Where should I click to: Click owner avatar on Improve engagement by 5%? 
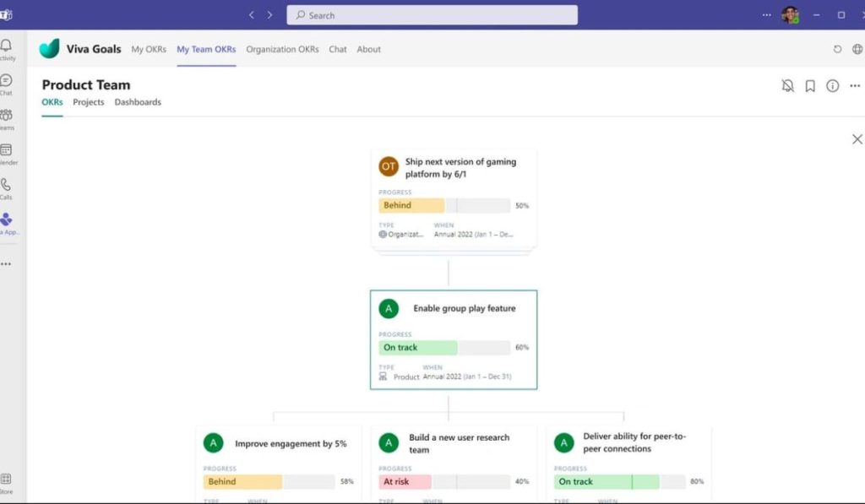click(x=214, y=442)
